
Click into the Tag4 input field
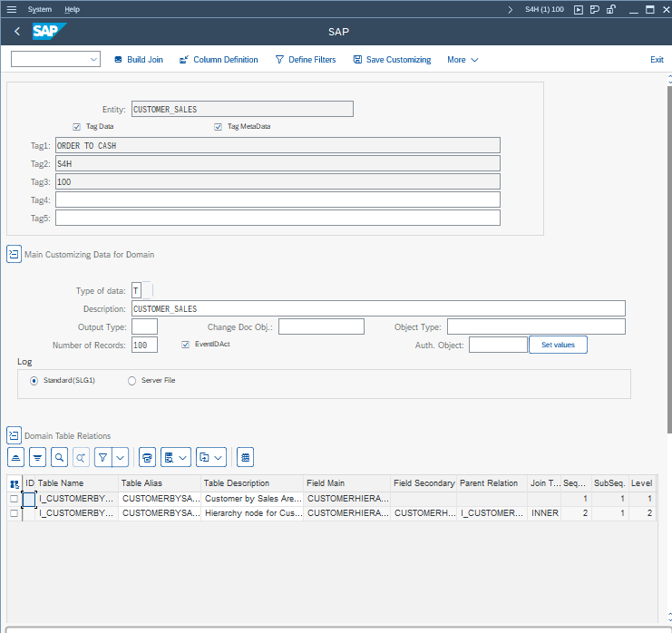[x=278, y=200]
